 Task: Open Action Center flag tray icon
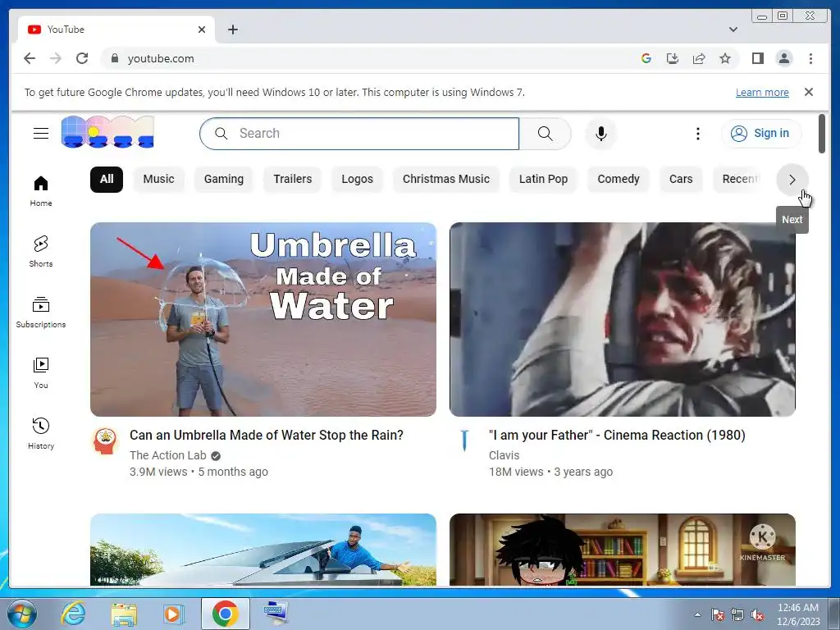717,614
